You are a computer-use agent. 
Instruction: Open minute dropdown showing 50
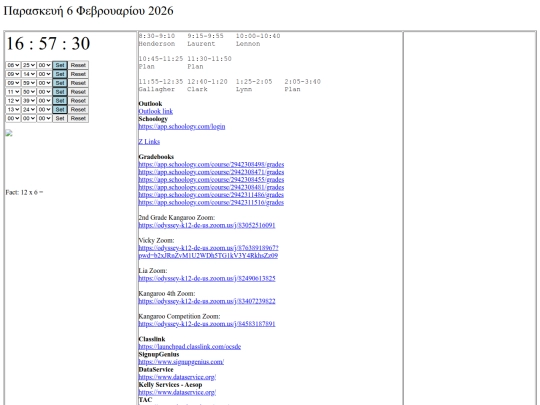click(x=29, y=92)
